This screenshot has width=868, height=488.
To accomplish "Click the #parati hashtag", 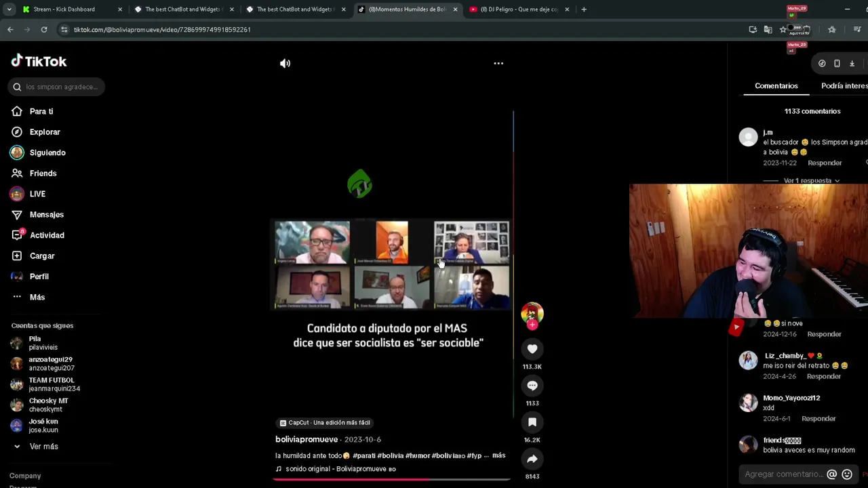I will point(363,455).
